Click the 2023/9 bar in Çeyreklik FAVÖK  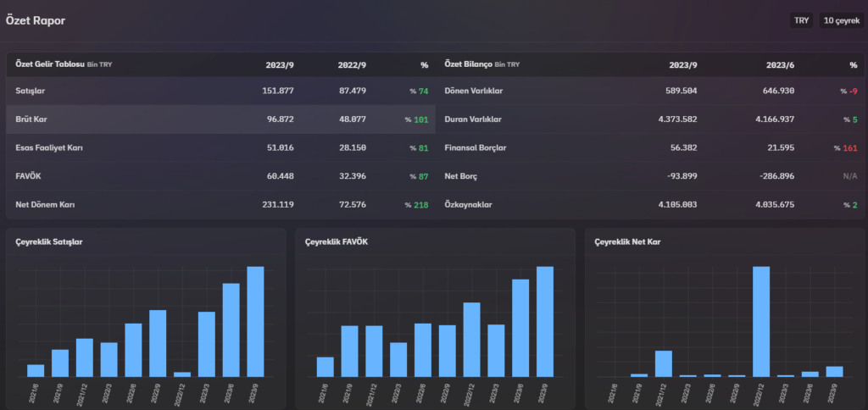pyautogui.click(x=545, y=321)
